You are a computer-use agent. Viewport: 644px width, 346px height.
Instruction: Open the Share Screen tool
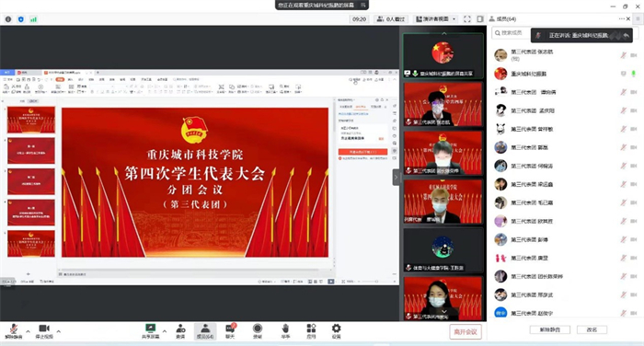pyautogui.click(x=150, y=331)
